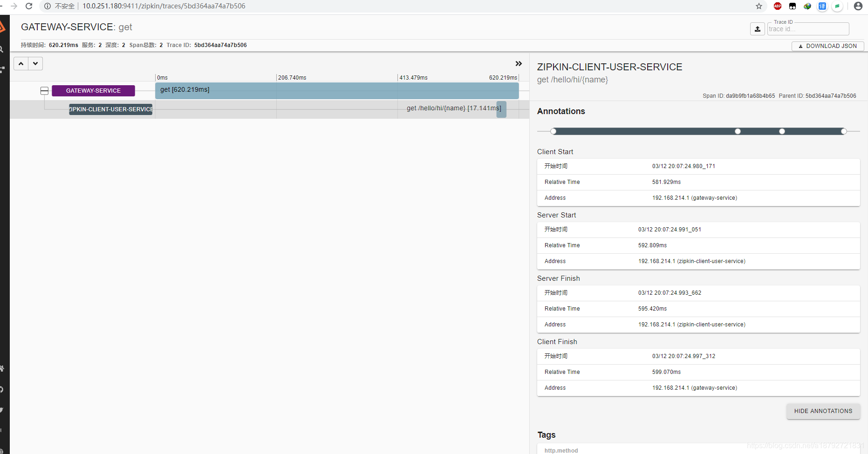Click the Client Start annotation dot
The image size is (868, 454).
pyautogui.click(x=554, y=131)
